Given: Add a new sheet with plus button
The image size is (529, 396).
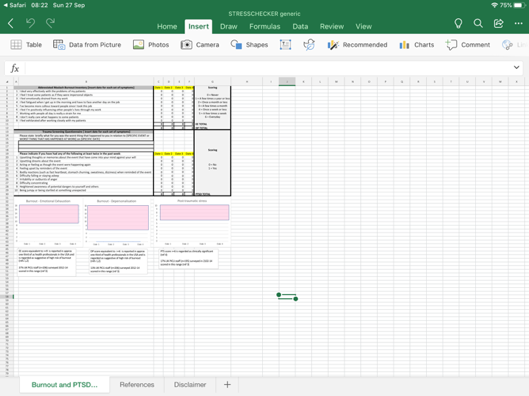Looking at the screenshot, I should (x=227, y=385).
